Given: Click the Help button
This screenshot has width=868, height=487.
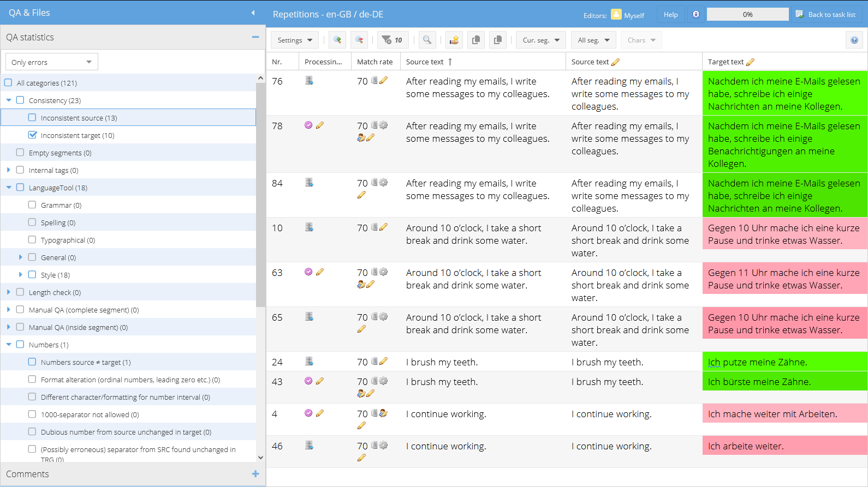Looking at the screenshot, I should (x=670, y=15).
